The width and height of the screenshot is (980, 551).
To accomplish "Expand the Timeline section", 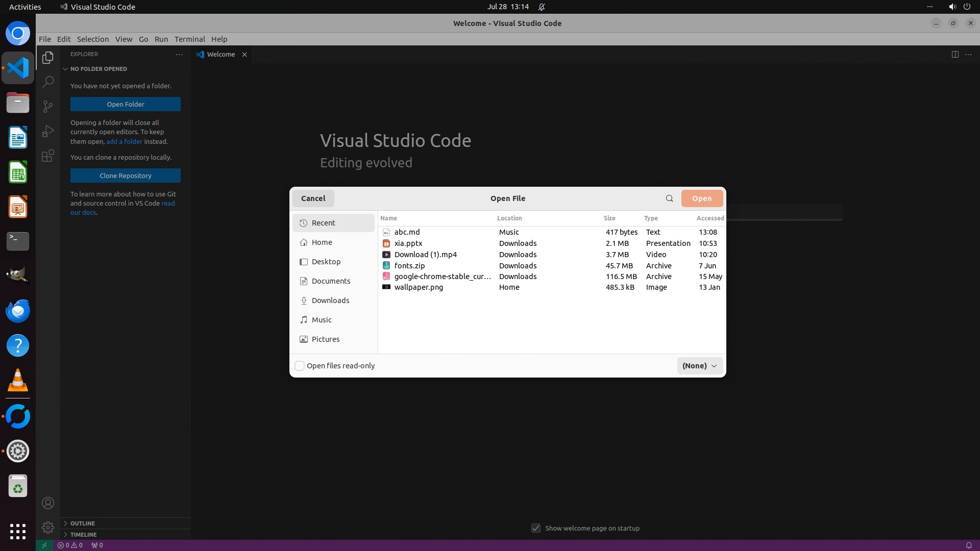I will pyautogui.click(x=83, y=534).
